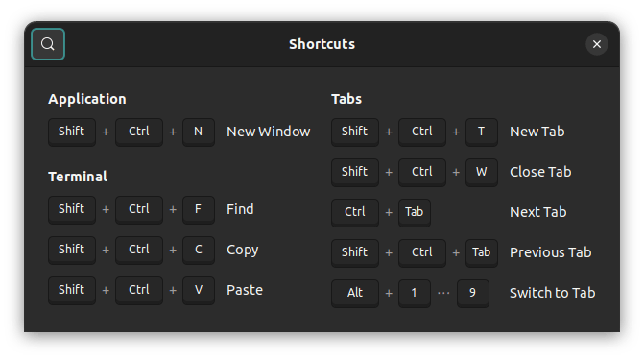This screenshot has width=644, height=359.
Task: Close the Shortcuts dialog
Action: tap(597, 44)
